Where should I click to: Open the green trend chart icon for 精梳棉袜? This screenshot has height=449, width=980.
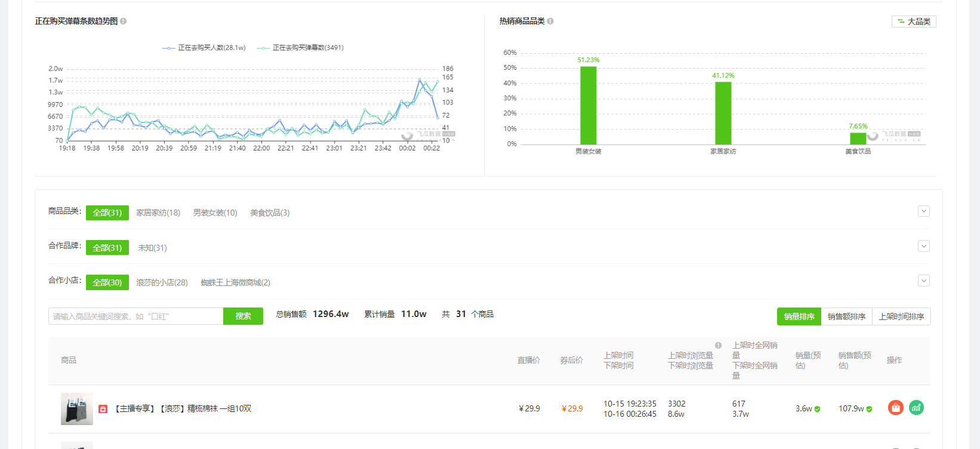(916, 408)
